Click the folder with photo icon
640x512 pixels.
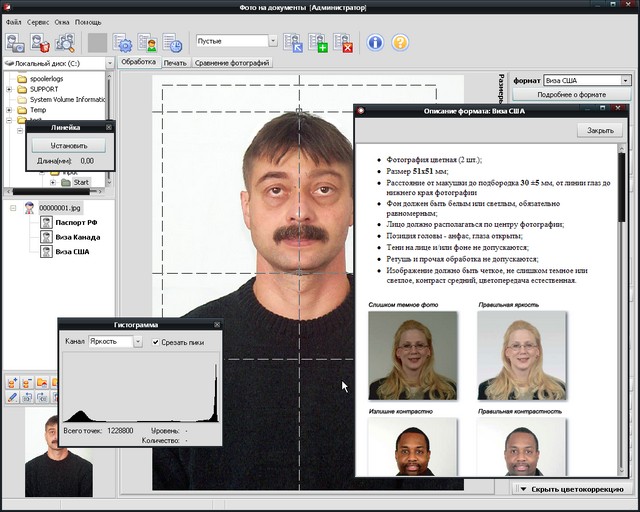pyautogui.click(x=42, y=383)
